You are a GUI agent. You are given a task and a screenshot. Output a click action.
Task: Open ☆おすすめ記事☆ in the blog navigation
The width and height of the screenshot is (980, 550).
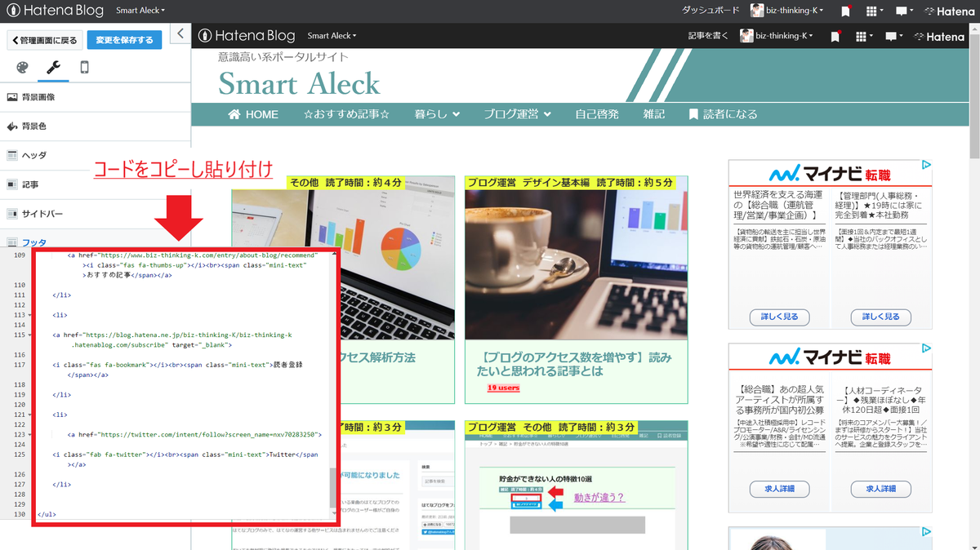[x=346, y=114]
